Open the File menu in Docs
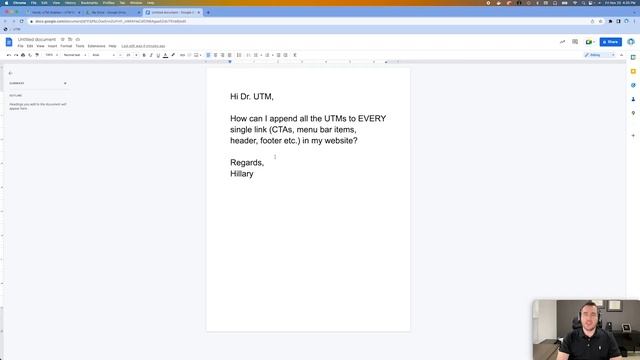The width and height of the screenshot is (640, 360). click(20, 46)
